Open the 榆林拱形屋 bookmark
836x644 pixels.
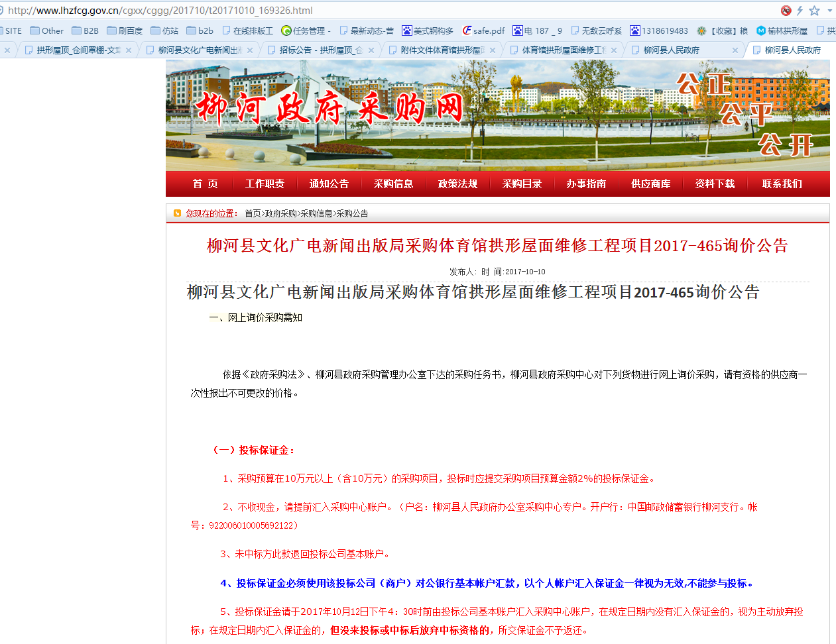[x=782, y=30]
